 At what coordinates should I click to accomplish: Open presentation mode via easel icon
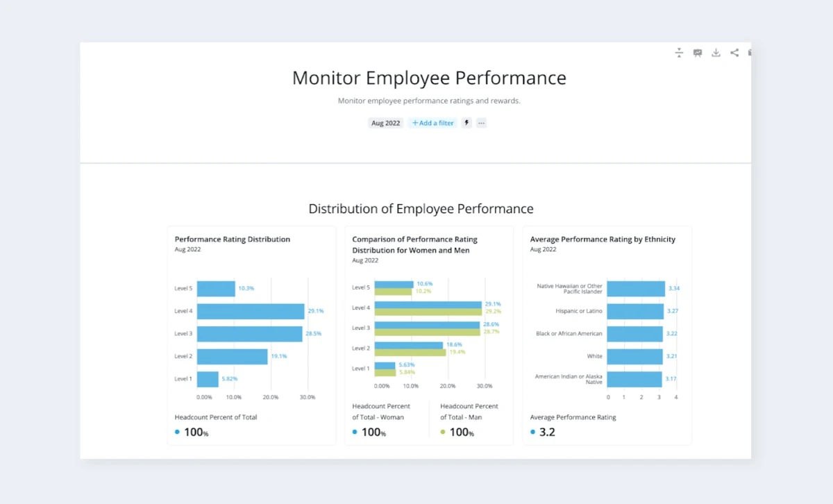tap(698, 53)
